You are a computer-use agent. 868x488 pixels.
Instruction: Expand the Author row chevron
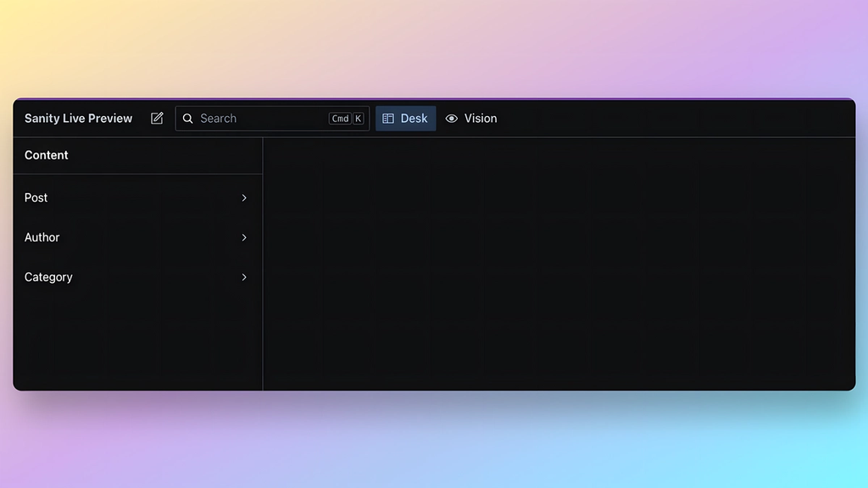click(244, 237)
